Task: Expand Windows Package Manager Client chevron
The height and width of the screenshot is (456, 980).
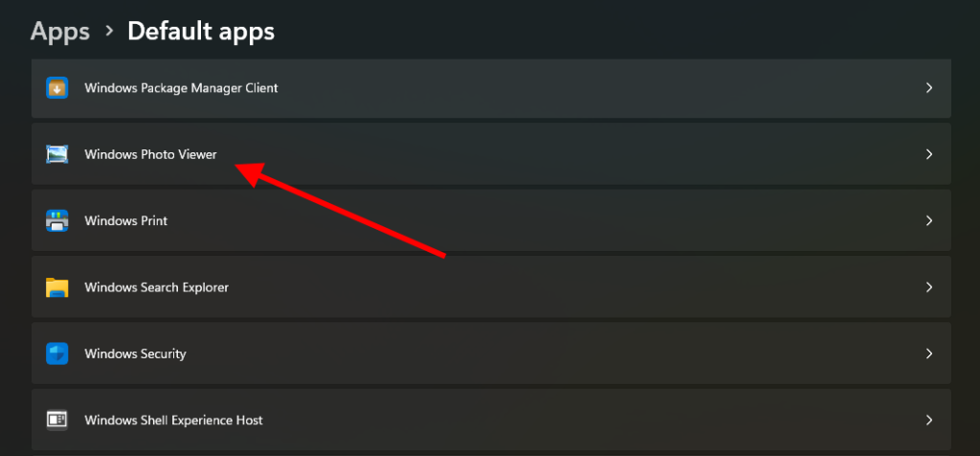Action: click(928, 88)
